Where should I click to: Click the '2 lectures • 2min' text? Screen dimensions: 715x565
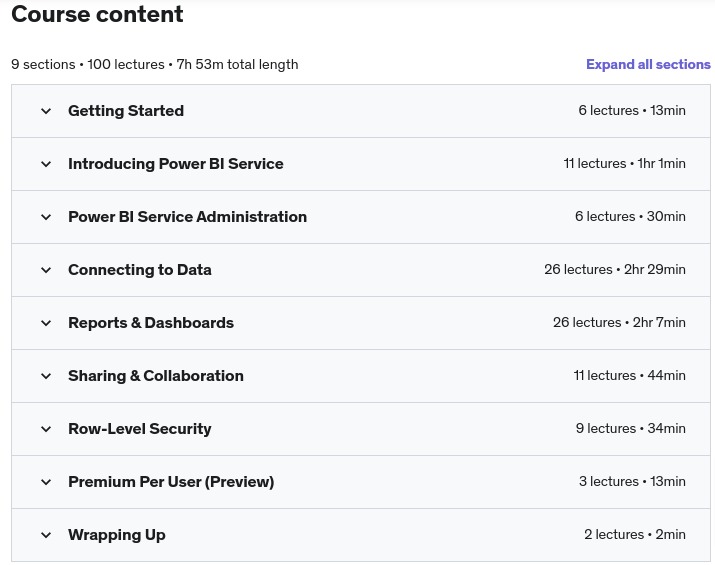point(635,534)
